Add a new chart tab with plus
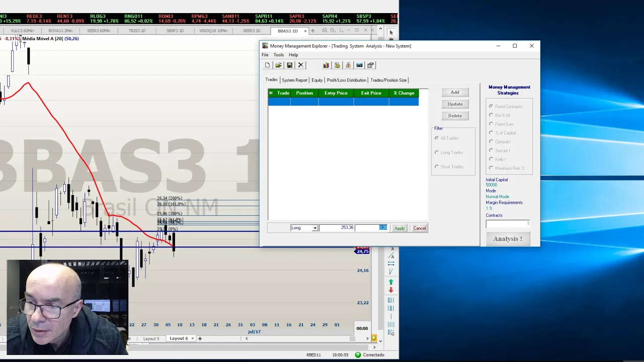This screenshot has width=644, height=362. click(312, 31)
